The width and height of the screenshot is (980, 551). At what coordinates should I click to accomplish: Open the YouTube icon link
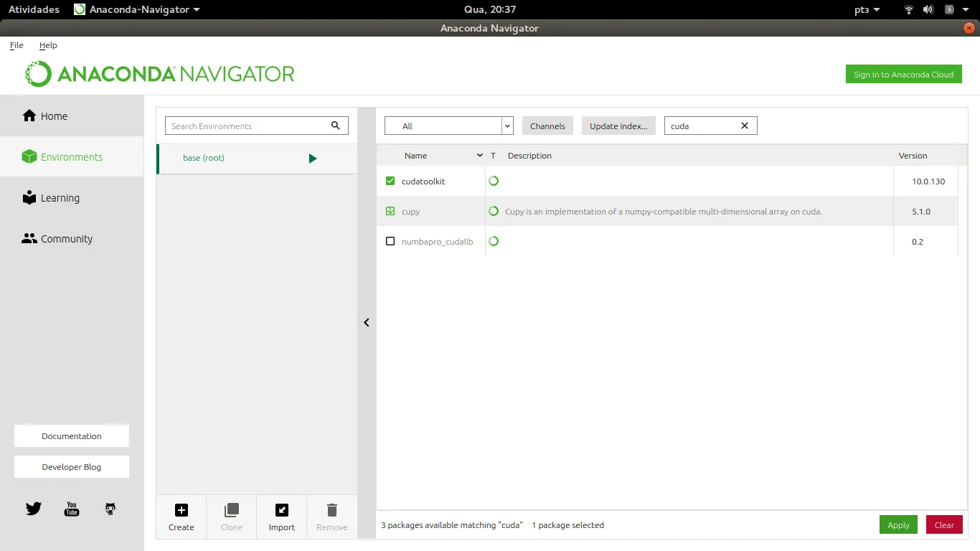[x=72, y=509]
